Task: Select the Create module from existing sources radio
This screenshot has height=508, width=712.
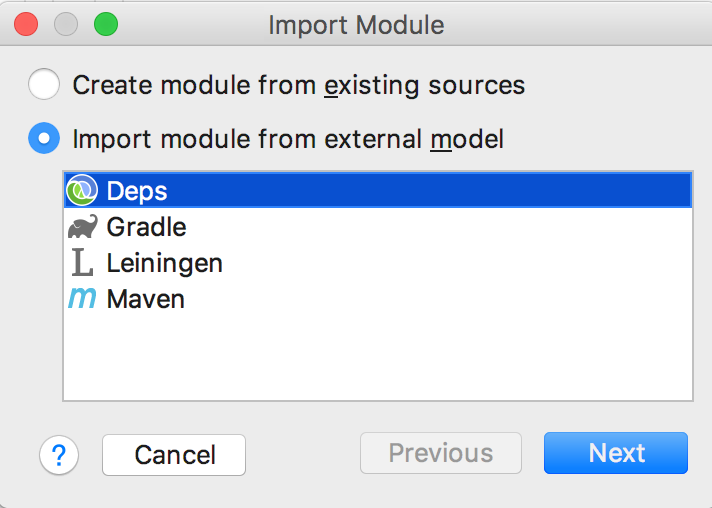Action: coord(44,84)
